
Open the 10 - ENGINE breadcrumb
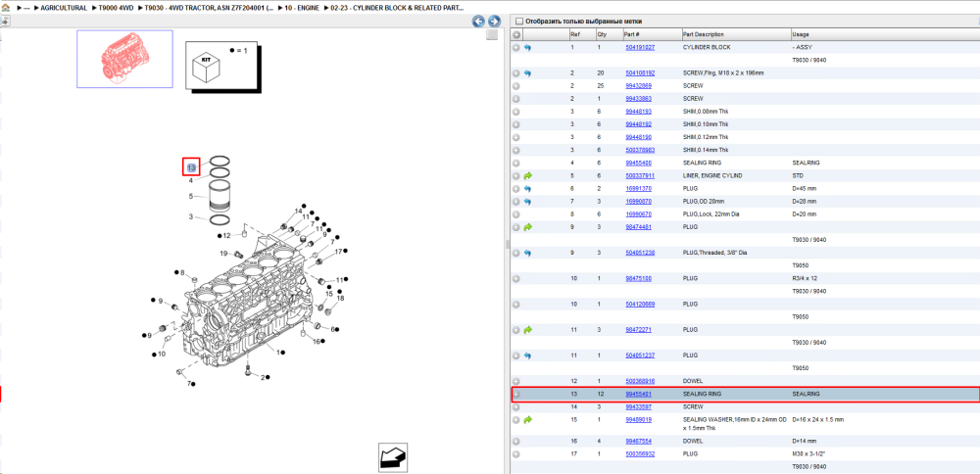(x=302, y=8)
